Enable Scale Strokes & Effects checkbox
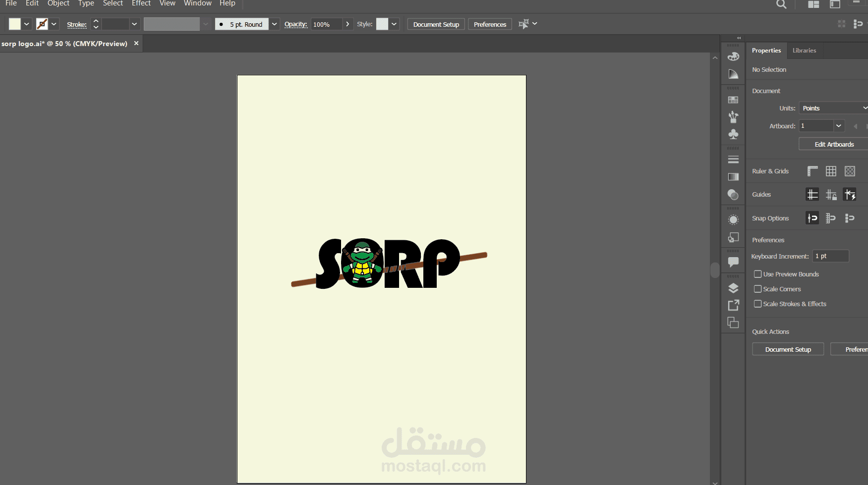The height and width of the screenshot is (485, 868). (x=757, y=304)
